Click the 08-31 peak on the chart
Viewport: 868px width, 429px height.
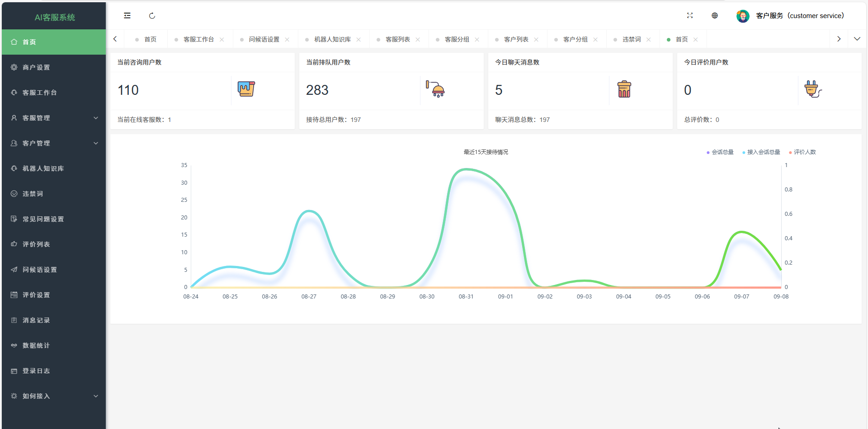click(x=466, y=170)
